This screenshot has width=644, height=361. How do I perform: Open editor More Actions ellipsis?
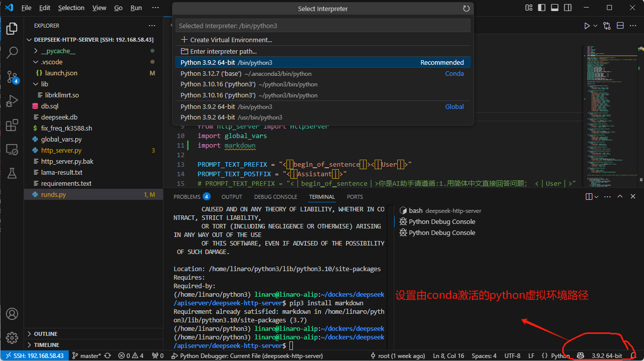(633, 26)
